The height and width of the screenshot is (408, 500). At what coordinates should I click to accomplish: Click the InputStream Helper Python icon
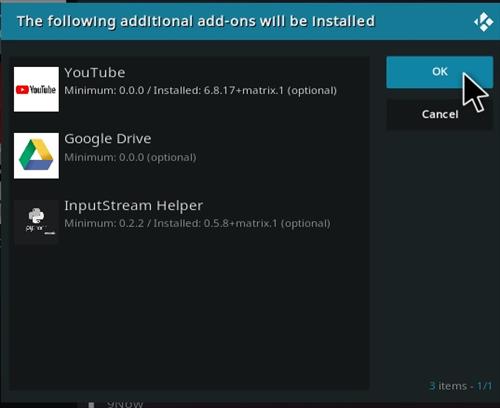click(36, 222)
